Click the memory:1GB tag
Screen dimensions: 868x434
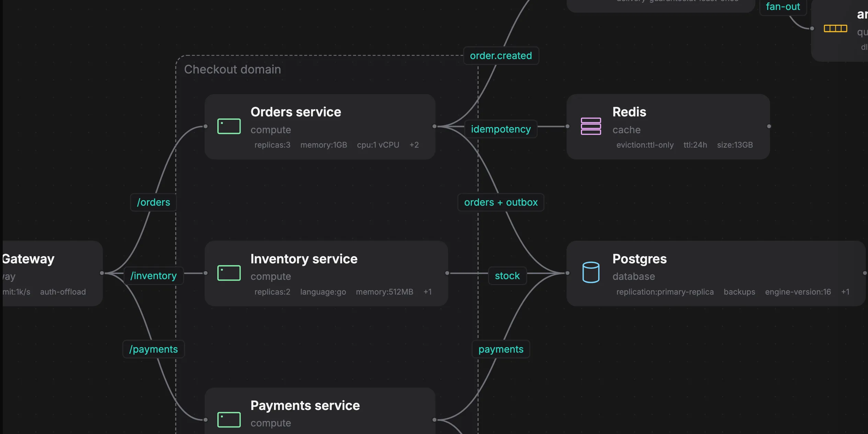click(323, 145)
